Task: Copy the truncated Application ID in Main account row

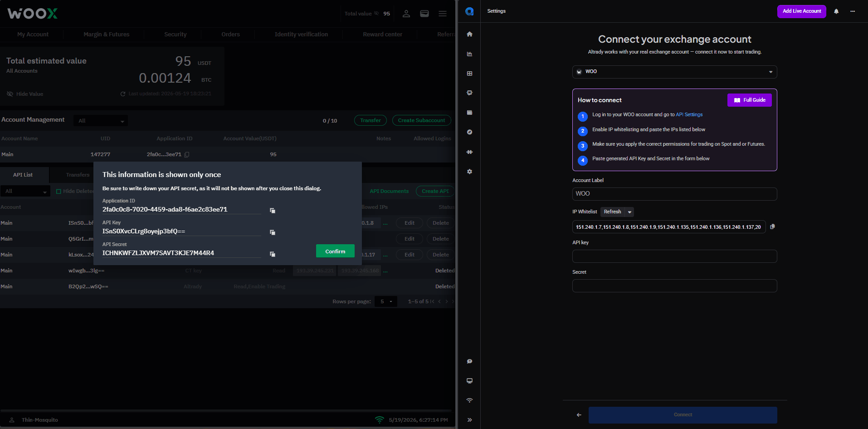Action: pyautogui.click(x=187, y=154)
